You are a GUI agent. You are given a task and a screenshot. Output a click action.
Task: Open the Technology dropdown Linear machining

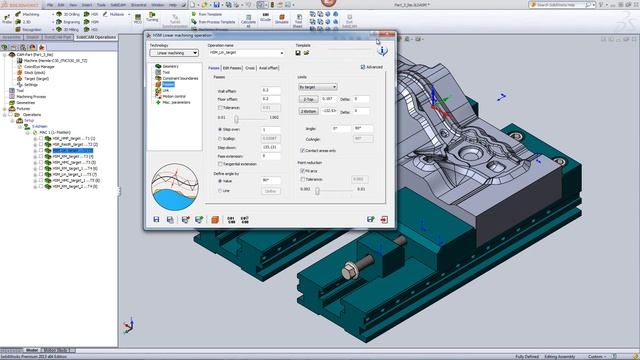[x=174, y=53]
